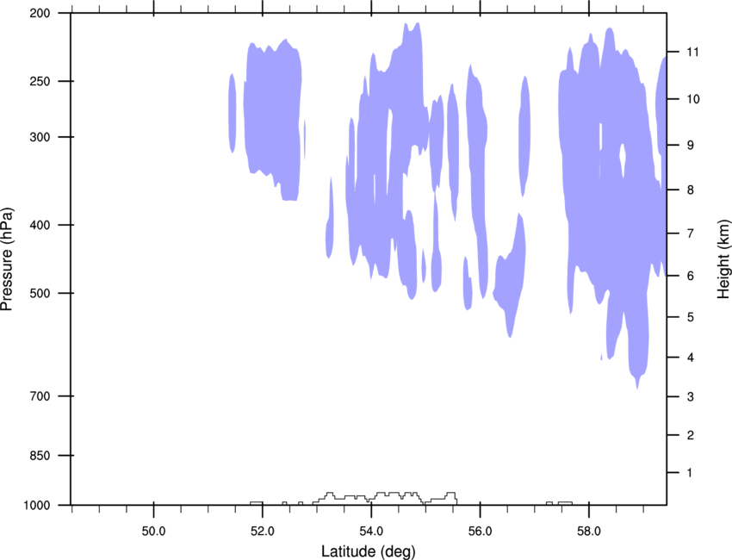Click the 1000 hPa pressure tick label

point(36,506)
